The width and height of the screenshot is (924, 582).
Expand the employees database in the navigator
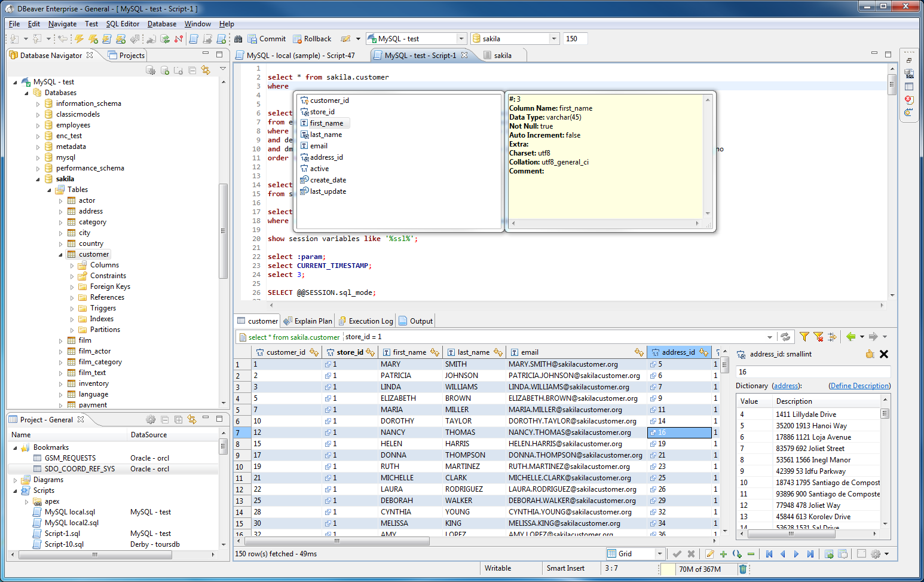(x=38, y=124)
